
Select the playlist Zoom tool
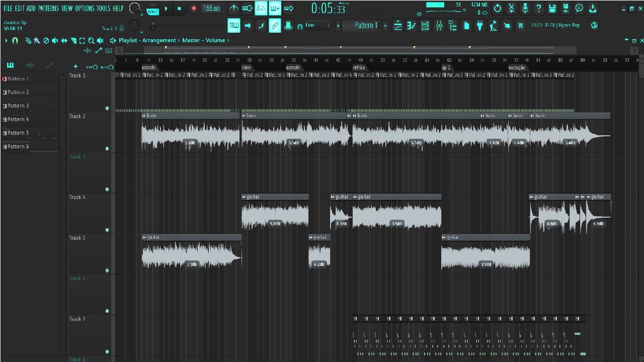(91, 41)
